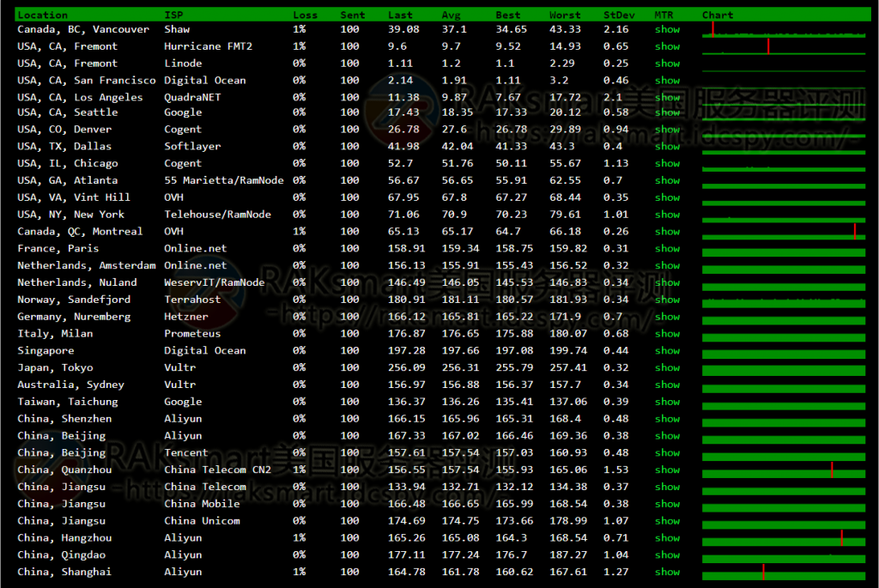Click the MTR column header

pyautogui.click(x=664, y=15)
